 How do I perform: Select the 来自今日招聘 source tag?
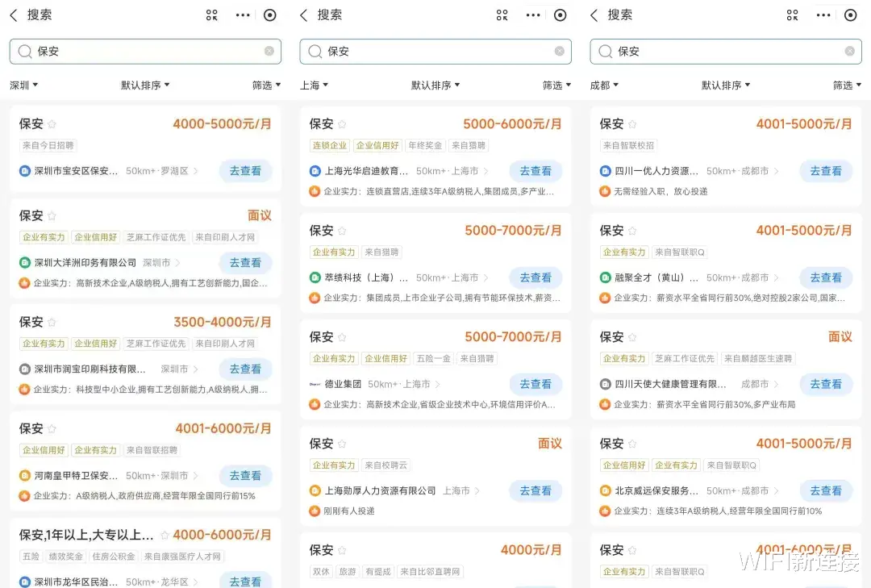coord(48,146)
